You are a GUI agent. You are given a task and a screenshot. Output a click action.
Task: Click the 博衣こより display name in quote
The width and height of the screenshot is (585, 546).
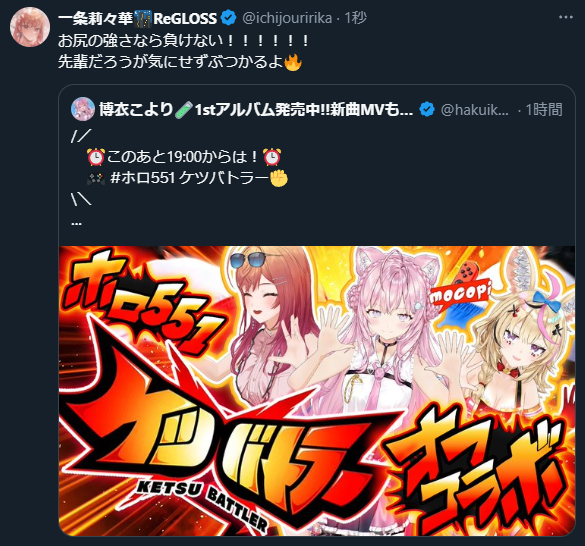pos(136,109)
